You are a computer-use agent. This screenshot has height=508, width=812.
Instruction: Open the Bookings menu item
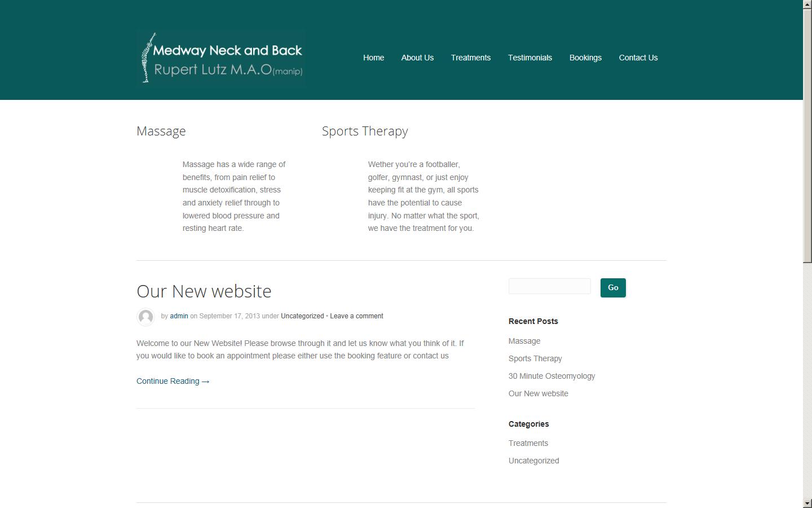pyautogui.click(x=585, y=58)
